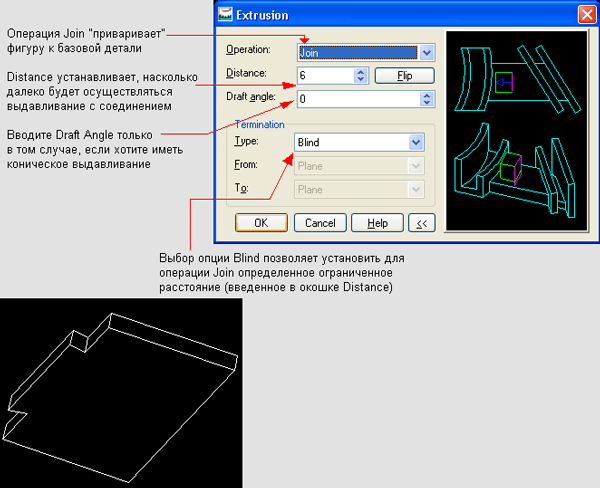
Task: Close the Extrusion dialog
Action: 585,15
